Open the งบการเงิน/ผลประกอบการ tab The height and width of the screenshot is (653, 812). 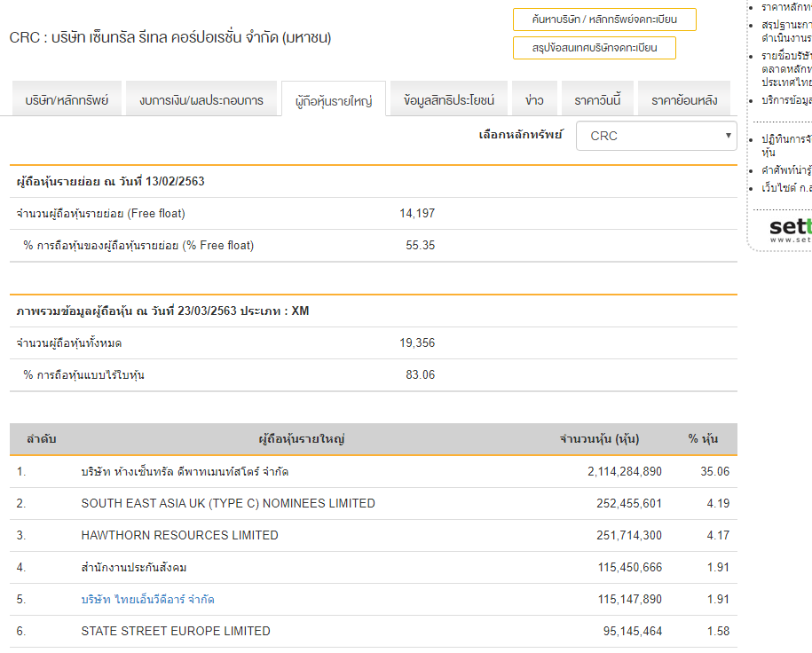pyautogui.click(x=201, y=100)
